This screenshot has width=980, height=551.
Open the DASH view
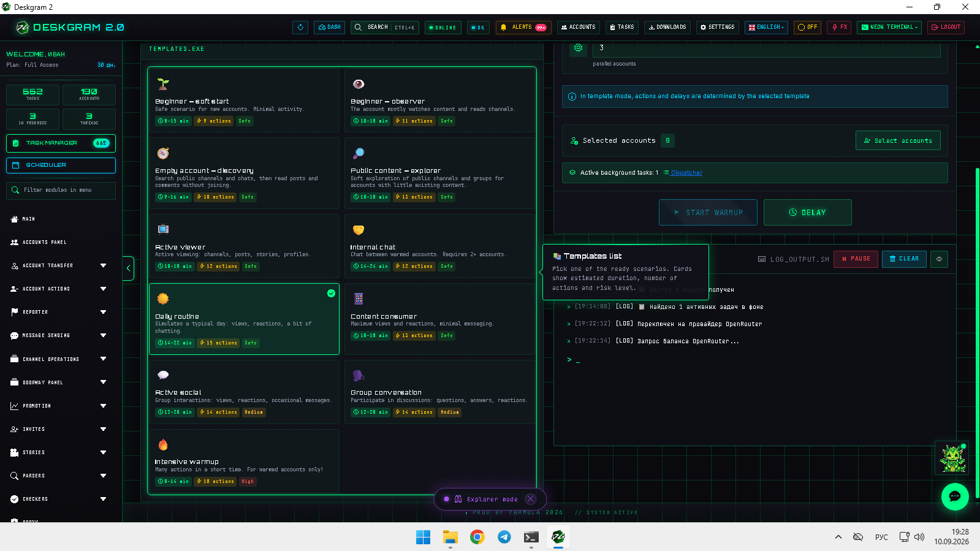pyautogui.click(x=330, y=28)
